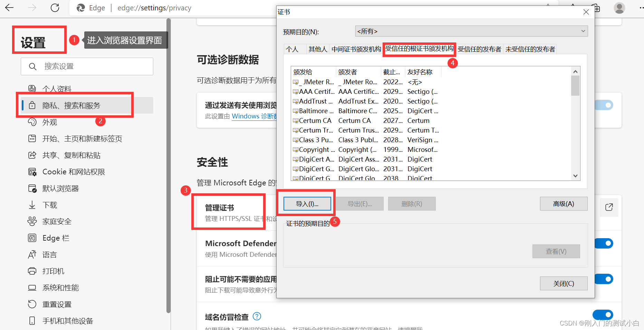Click the 查看(V) view button
Image resolution: width=644 pixels, height=330 pixels.
click(x=556, y=251)
